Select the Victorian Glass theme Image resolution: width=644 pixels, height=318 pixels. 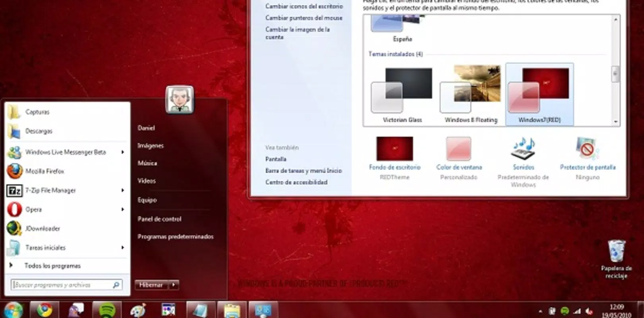(x=402, y=95)
